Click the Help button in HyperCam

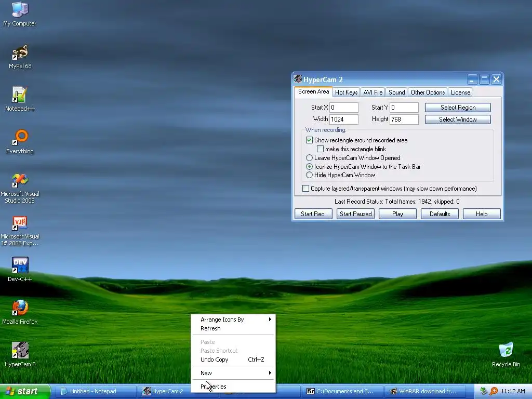pos(482,214)
